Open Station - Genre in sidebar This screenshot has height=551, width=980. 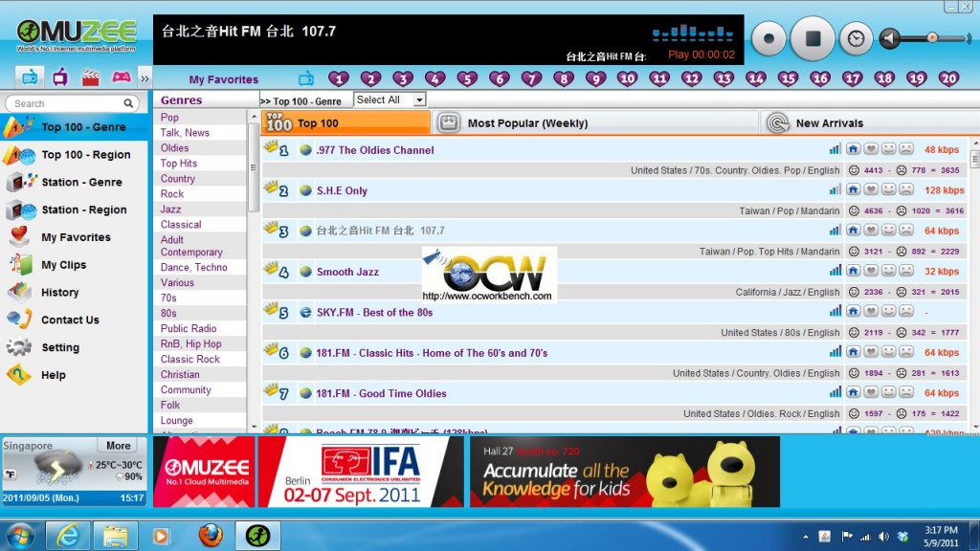tap(74, 182)
